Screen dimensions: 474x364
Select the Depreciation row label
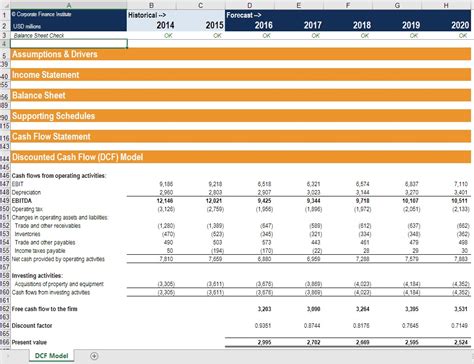point(26,192)
